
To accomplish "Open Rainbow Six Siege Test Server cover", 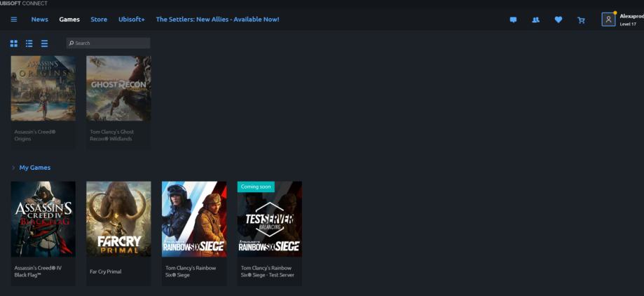I will click(x=270, y=219).
